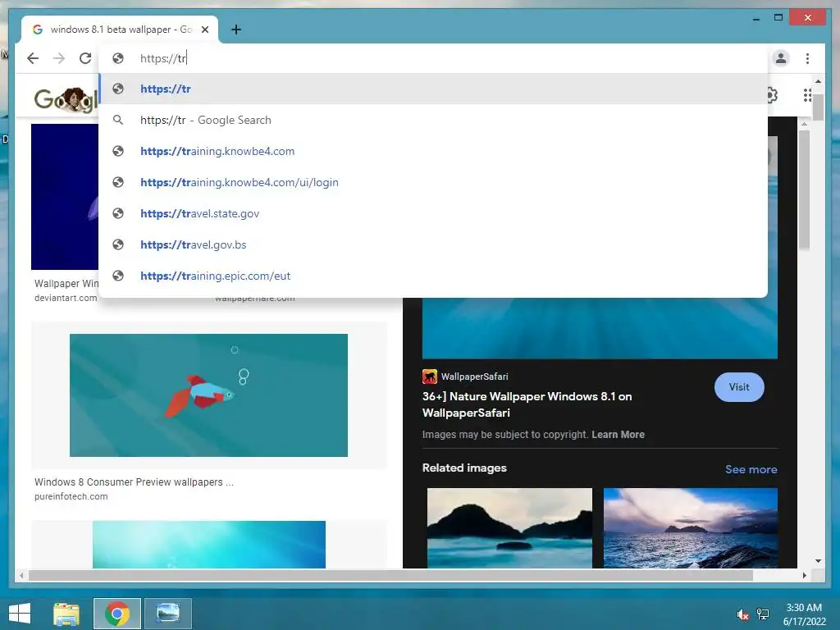
Task: Click the page scroll down arrow
Action: click(x=818, y=561)
